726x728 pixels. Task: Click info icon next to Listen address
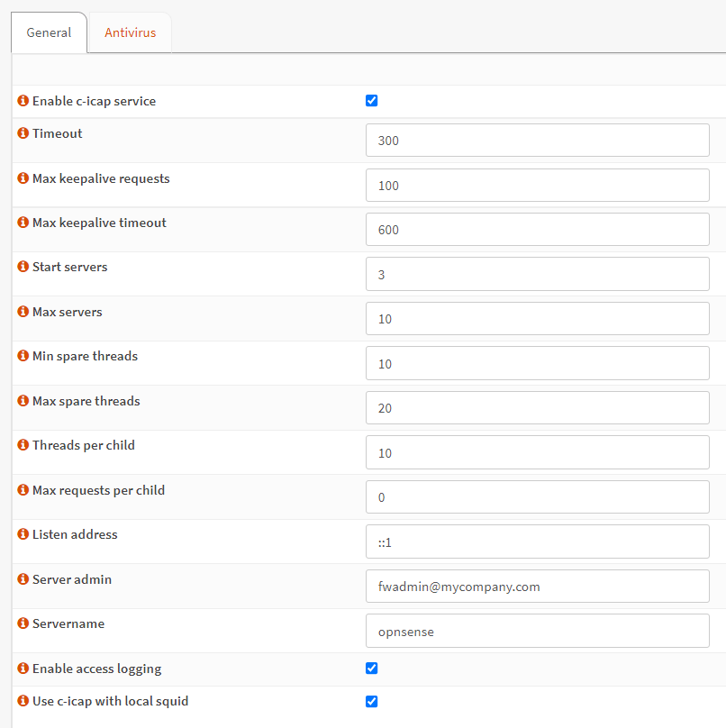coord(23,534)
